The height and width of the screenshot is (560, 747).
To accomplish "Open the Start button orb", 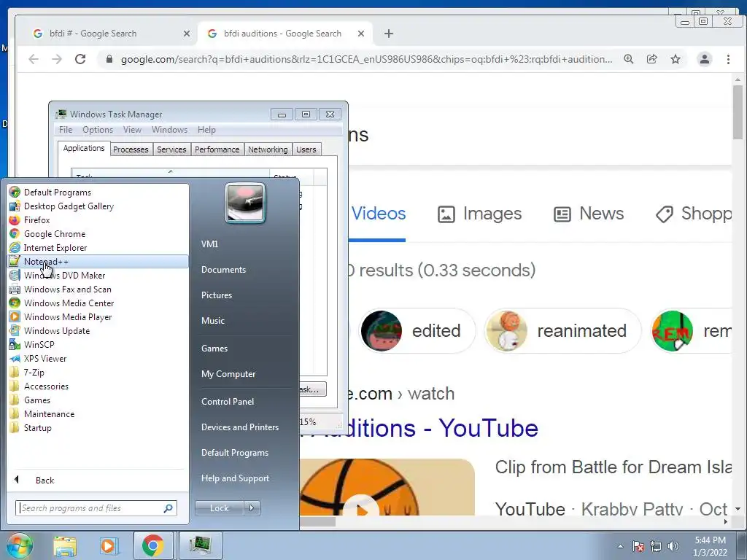I will (x=19, y=545).
